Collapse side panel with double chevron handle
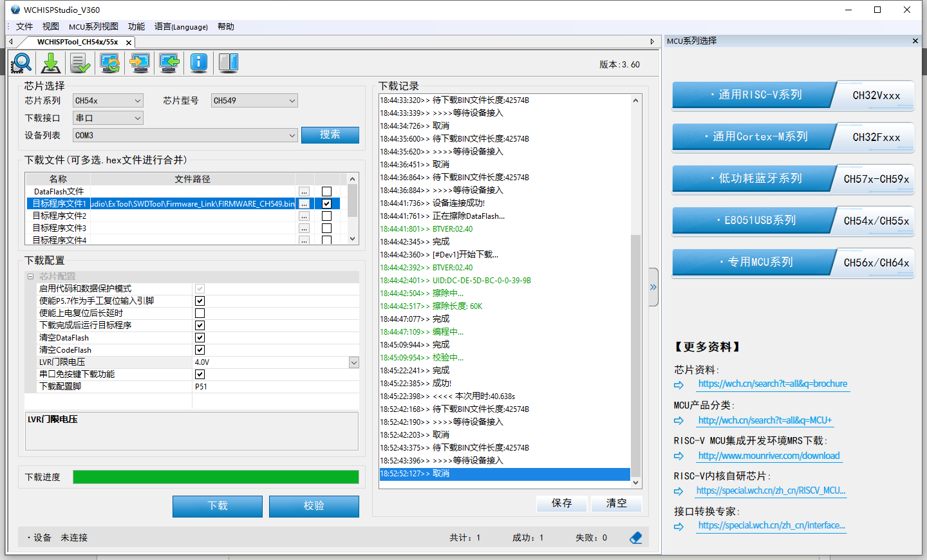 click(653, 287)
